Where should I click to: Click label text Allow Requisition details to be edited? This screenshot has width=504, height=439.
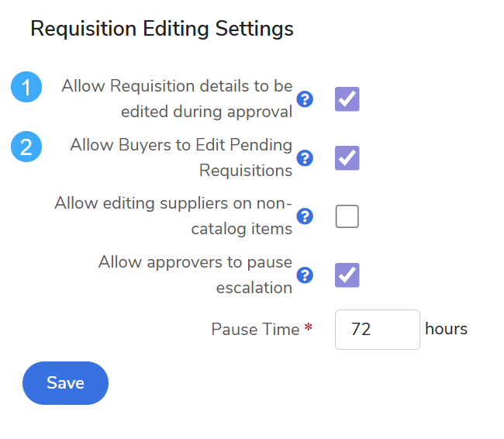(x=177, y=99)
